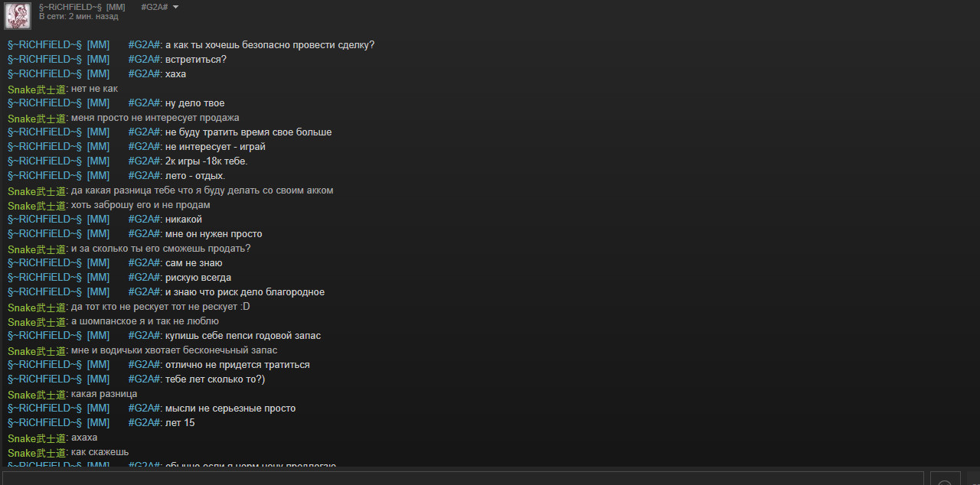Click the message 'купишь себе пепси годовой запас'
This screenshot has width=980, height=485.
(x=243, y=336)
